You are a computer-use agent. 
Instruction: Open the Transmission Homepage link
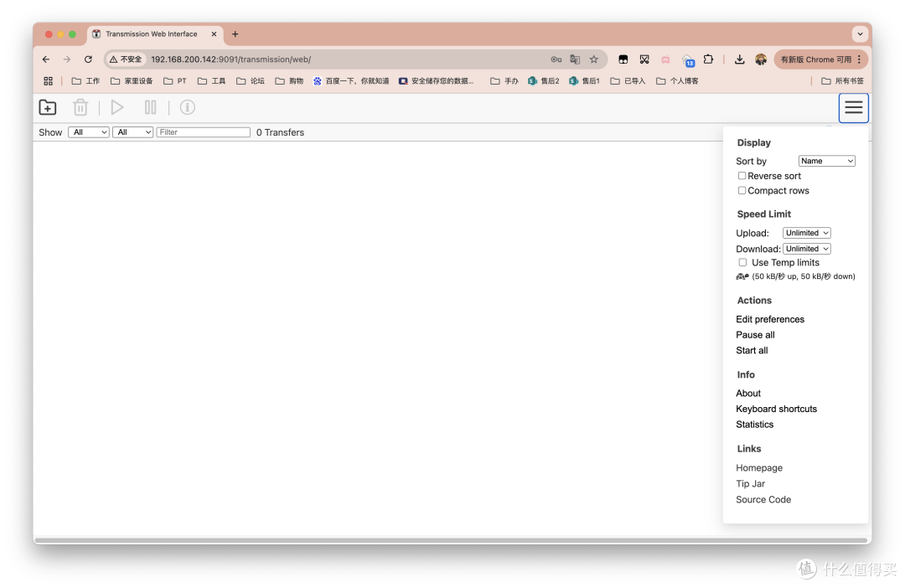(x=759, y=467)
